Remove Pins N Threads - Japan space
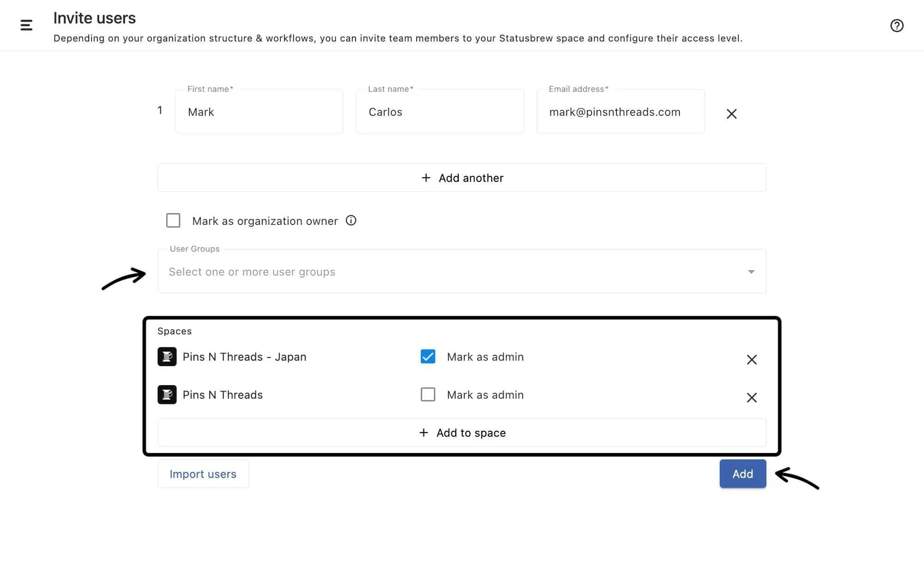This screenshot has height=567, width=924. 752,359
